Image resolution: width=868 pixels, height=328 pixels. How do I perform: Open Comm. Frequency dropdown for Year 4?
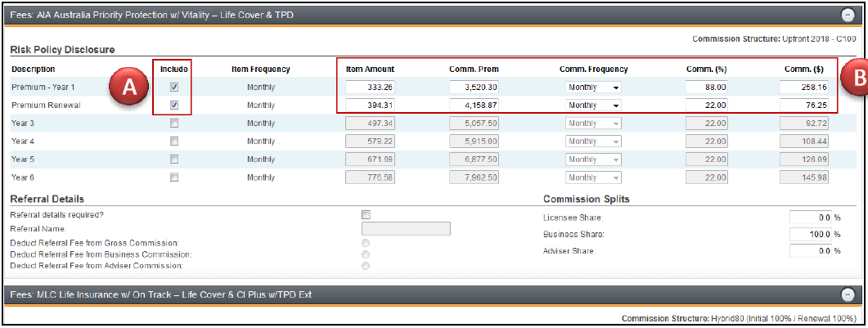click(x=593, y=142)
